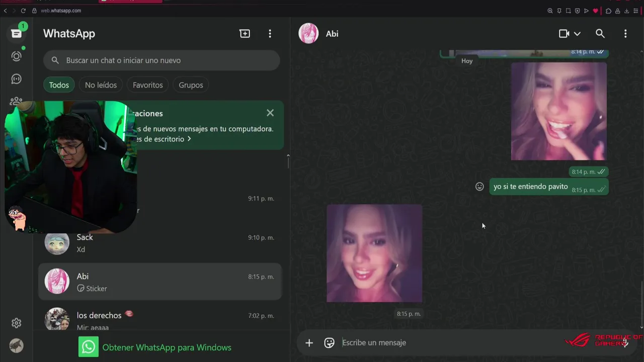Open browser zoom magnifier icon
644x362 pixels.
[550, 11]
